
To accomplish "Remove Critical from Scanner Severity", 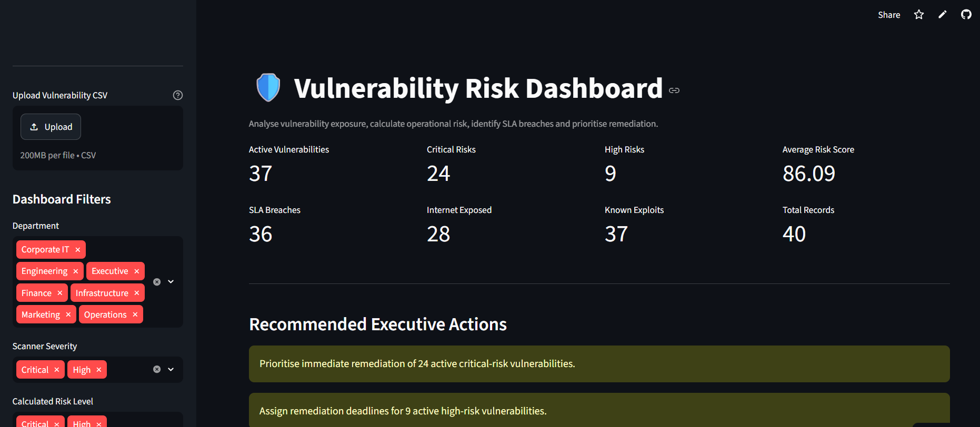I will tap(57, 370).
